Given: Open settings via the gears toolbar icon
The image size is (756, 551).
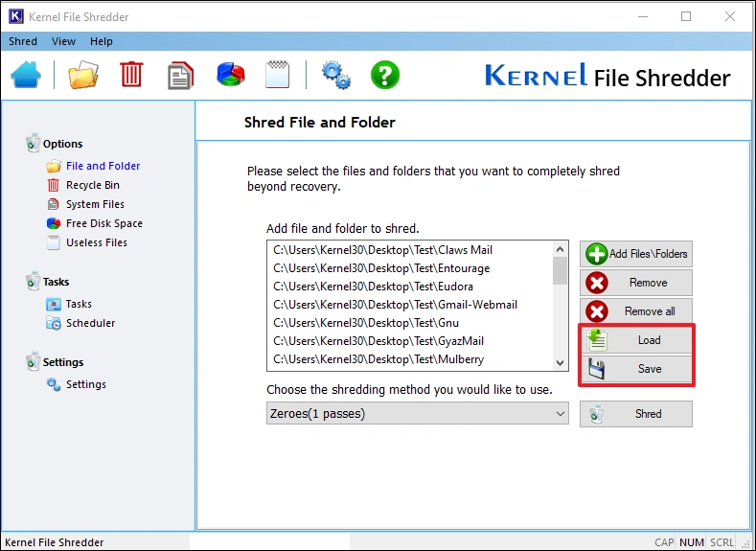Looking at the screenshot, I should pos(335,75).
